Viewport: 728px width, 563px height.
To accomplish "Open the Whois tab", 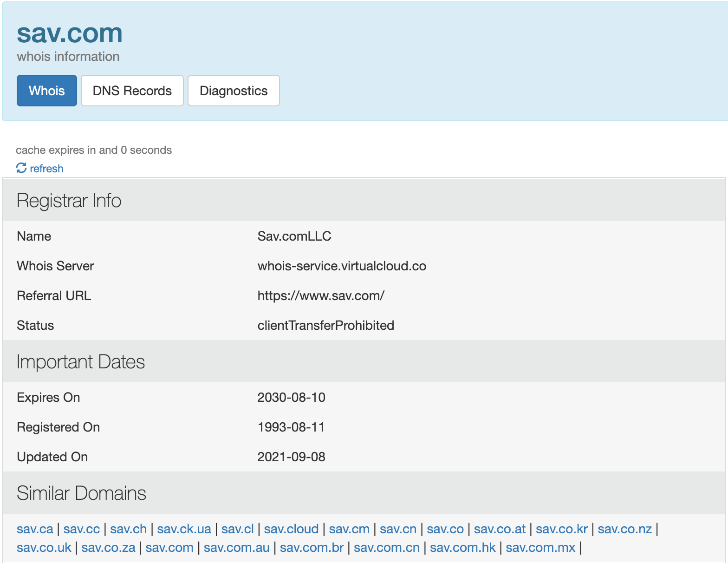I will (47, 91).
